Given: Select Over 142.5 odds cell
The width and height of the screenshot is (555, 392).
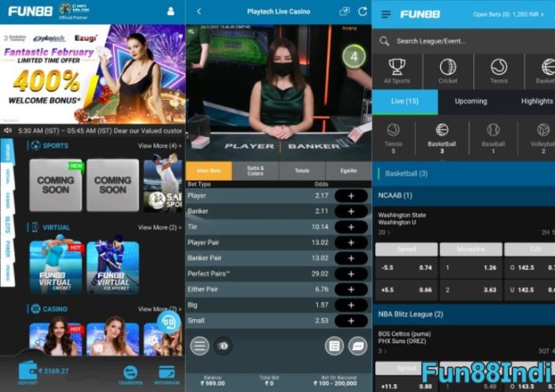Looking at the screenshot, I should [530, 268].
